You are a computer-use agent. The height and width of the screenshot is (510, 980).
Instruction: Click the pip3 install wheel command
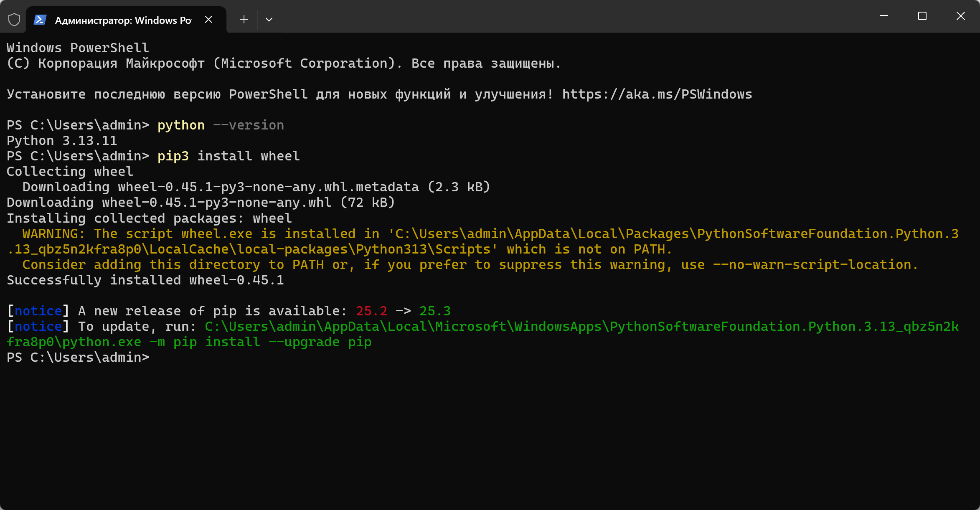tap(228, 155)
